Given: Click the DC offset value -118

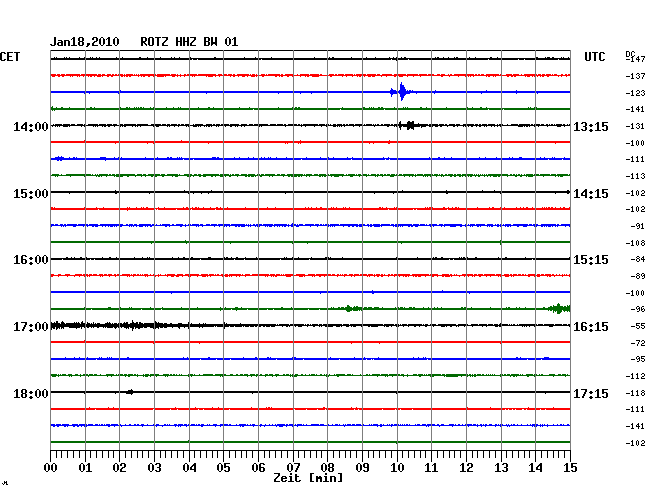Looking at the screenshot, I should click(636, 393).
